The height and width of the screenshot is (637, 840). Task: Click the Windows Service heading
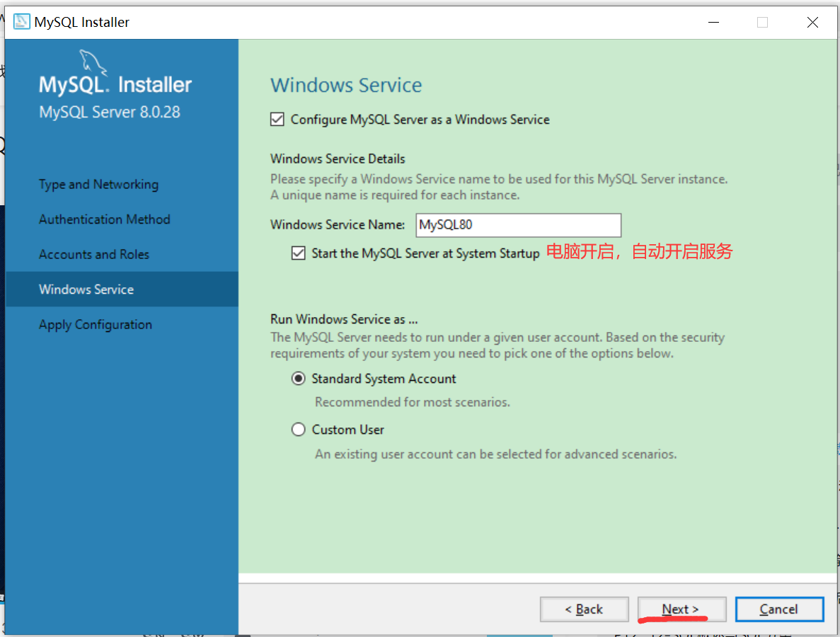(346, 85)
